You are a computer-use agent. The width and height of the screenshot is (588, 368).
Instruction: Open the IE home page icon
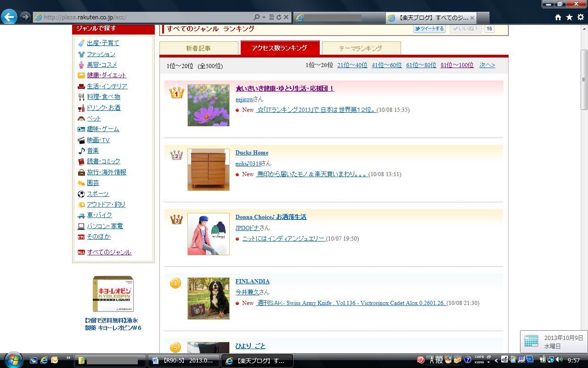(558, 17)
